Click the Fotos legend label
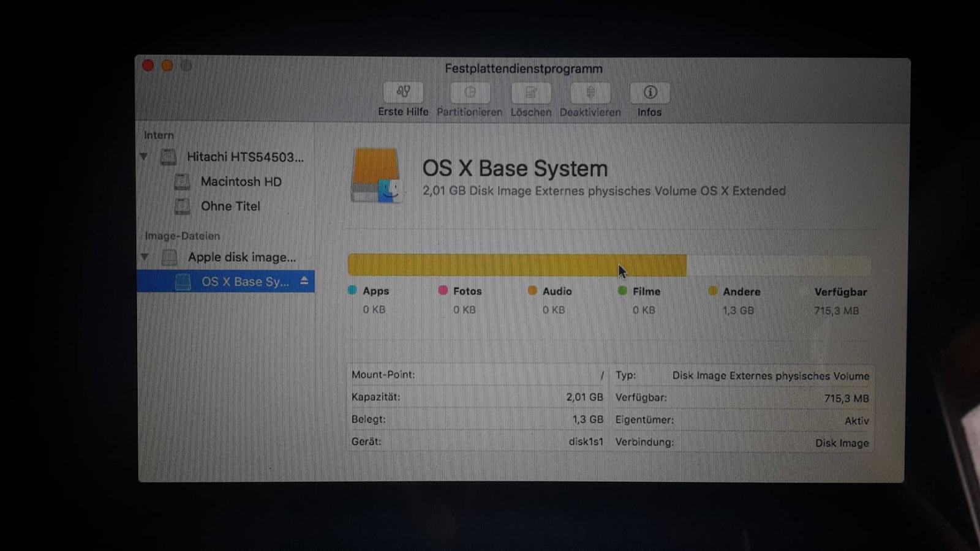Image resolution: width=980 pixels, height=551 pixels. [467, 291]
